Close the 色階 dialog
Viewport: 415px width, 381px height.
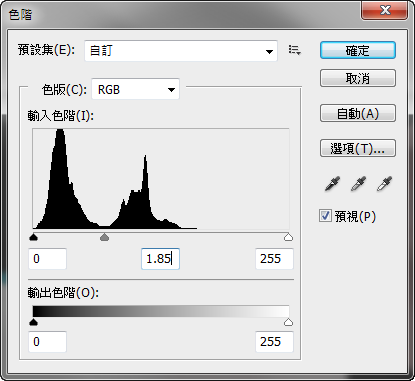[x=385, y=10]
